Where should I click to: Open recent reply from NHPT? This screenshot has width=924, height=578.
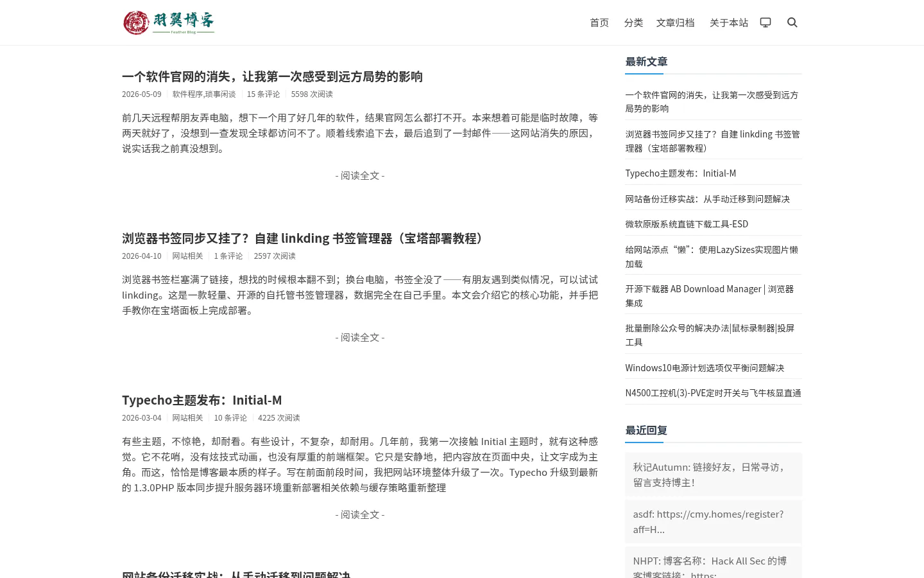pyautogui.click(x=714, y=563)
